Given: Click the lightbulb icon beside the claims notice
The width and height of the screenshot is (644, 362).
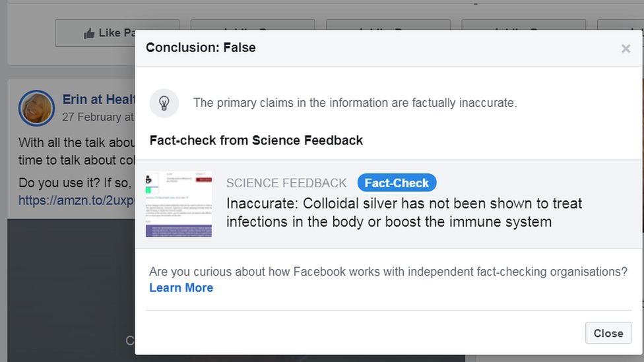Looking at the screenshot, I should [164, 103].
